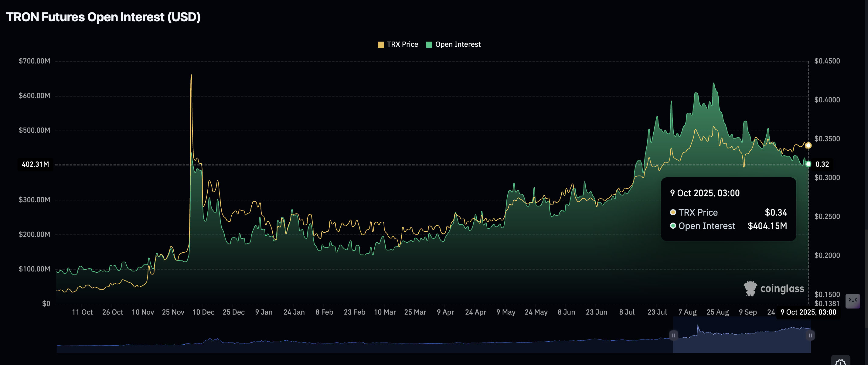Click the 0.32 right axis crosshair label
868x365 pixels.
click(x=822, y=165)
